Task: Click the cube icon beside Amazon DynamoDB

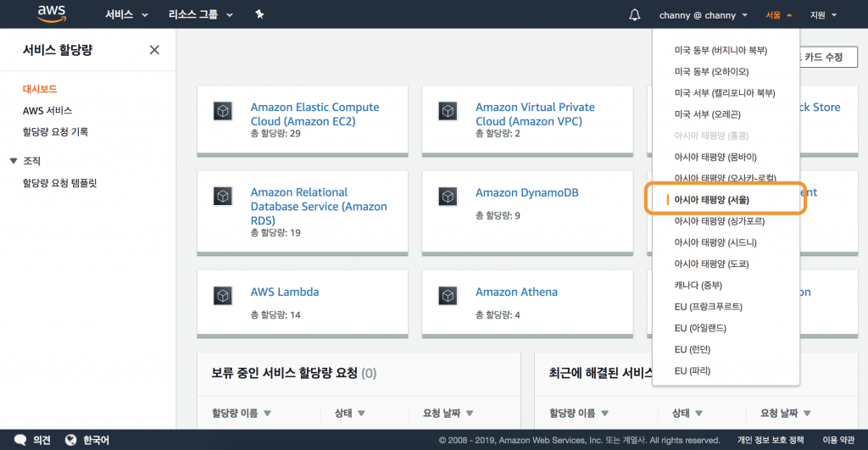Action: pyautogui.click(x=448, y=197)
